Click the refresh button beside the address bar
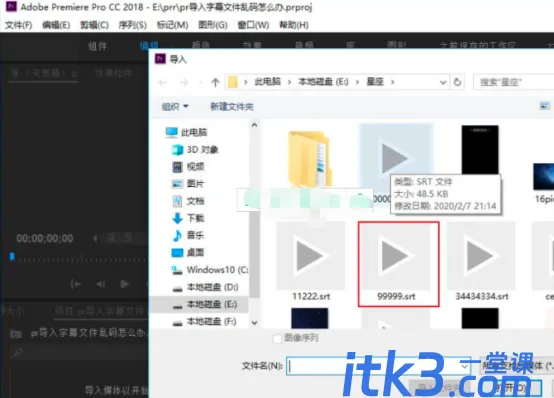This screenshot has width=554, height=398. [x=457, y=82]
